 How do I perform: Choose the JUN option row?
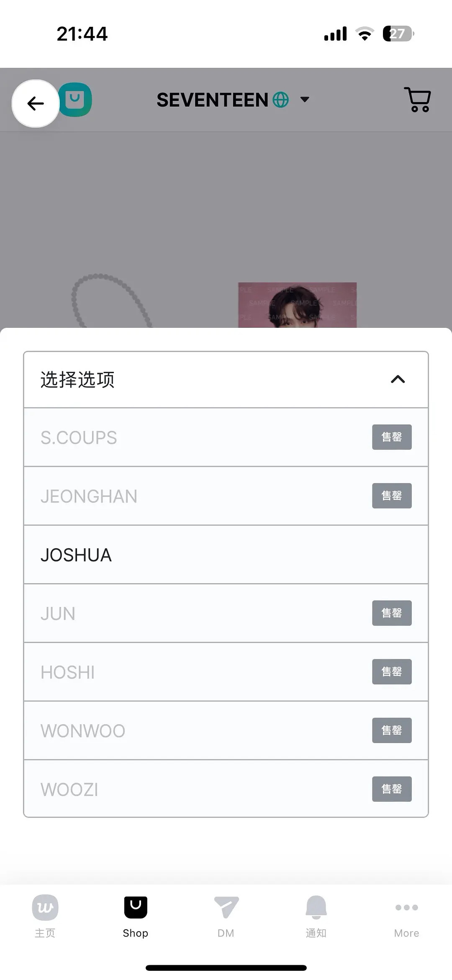[226, 613]
